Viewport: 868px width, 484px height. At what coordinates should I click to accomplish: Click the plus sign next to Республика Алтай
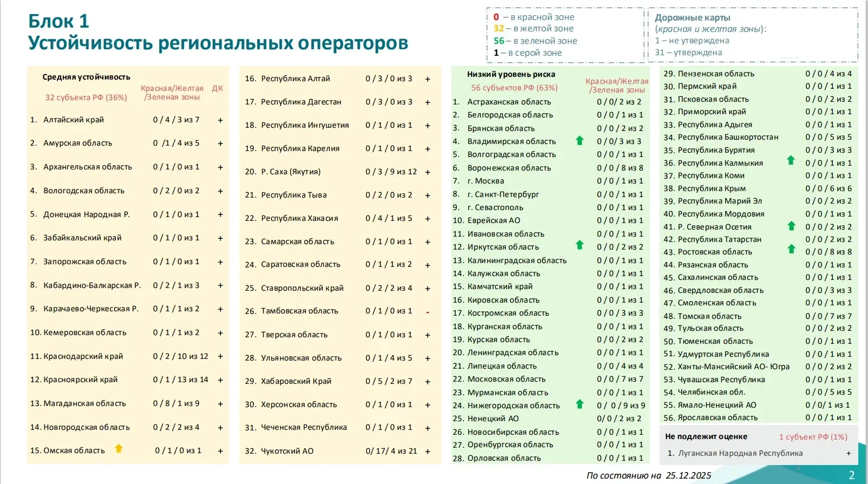[x=428, y=79]
